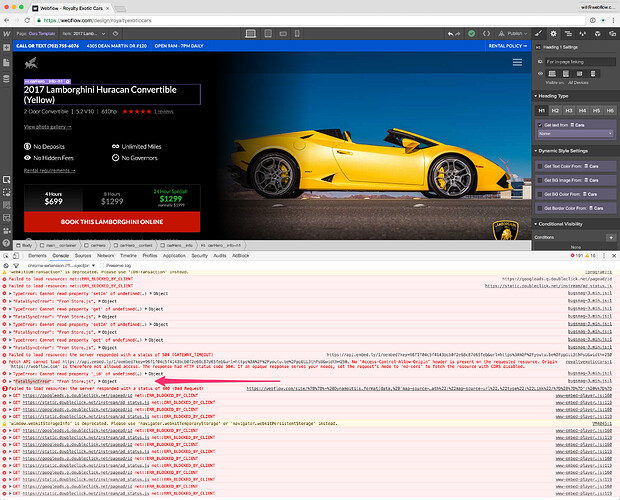This screenshot has width=620, height=500.
Task: Select the 4 Hours $699 pricing option
Action: 53,198
